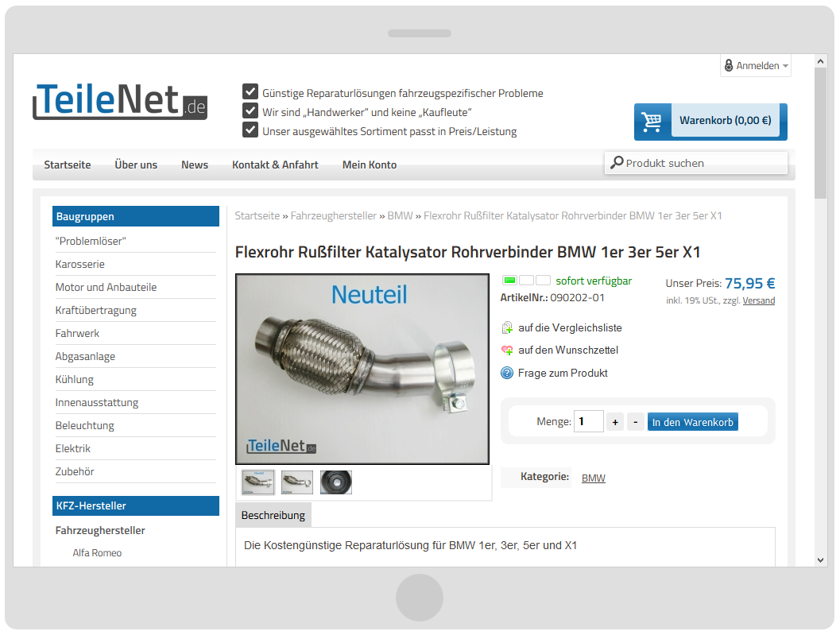Click the compare list icon
Screen dimensions: 840x635
tap(507, 328)
